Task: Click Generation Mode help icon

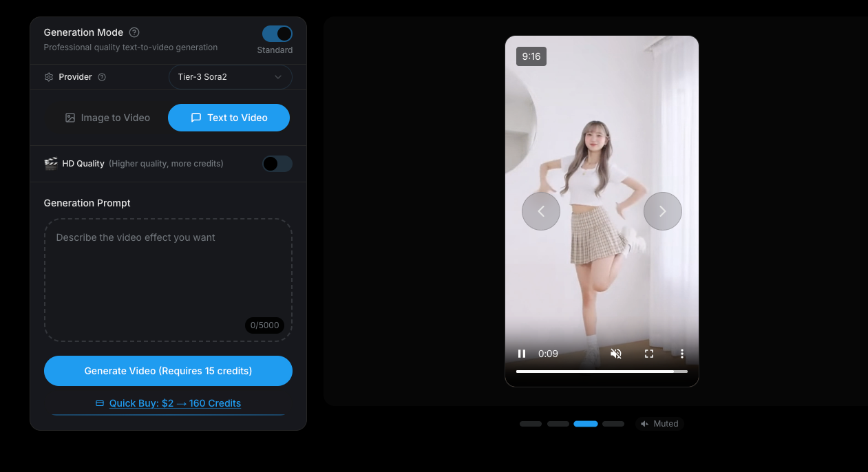Action: point(134,32)
